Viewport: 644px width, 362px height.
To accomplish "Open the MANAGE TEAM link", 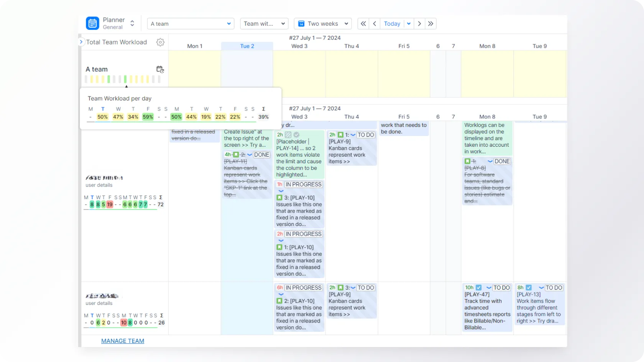I will tap(123, 341).
